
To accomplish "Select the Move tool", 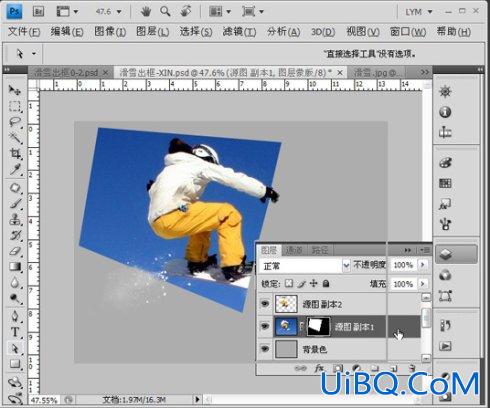I will [15, 90].
